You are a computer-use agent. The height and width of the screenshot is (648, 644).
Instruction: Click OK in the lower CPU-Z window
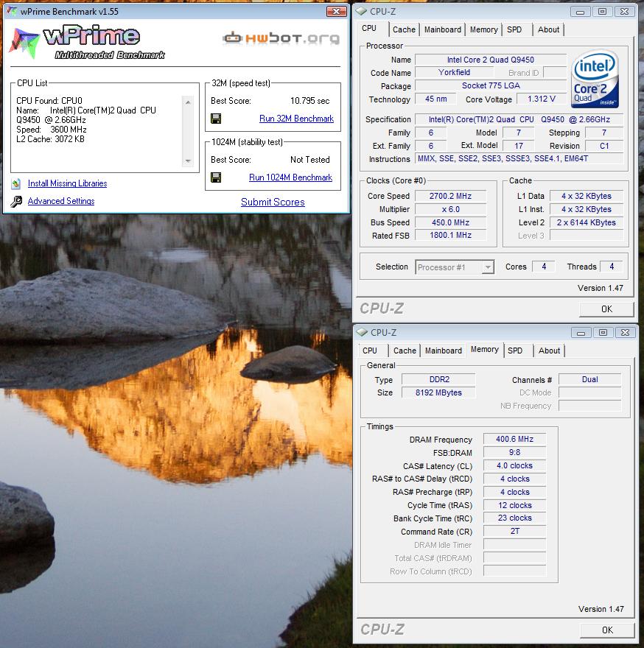607,630
